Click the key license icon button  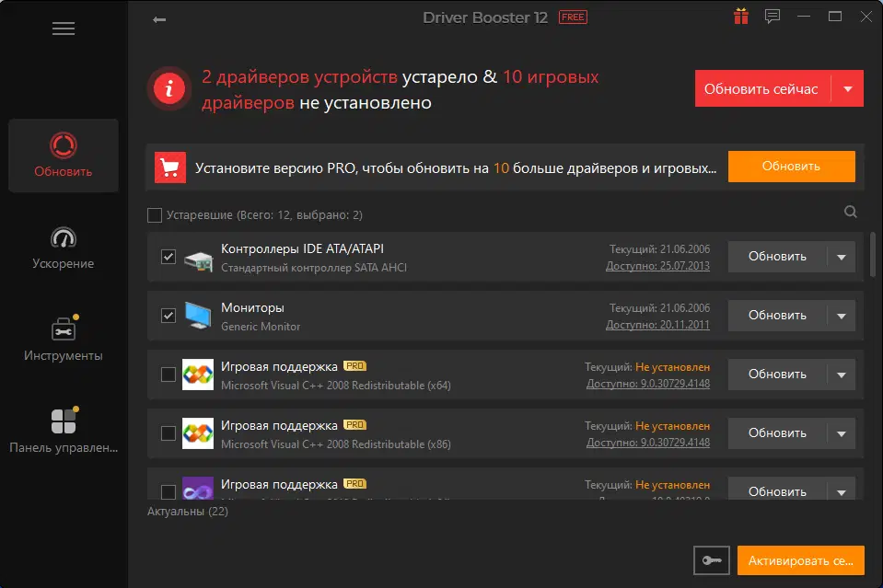coord(712,560)
